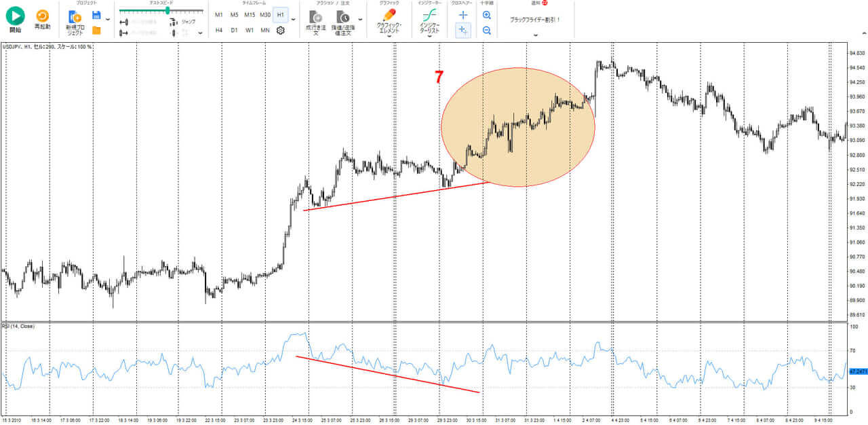This screenshot has width=868, height=425.
Task: Toggle the highlighted crosshair with dots mode
Action: click(463, 30)
